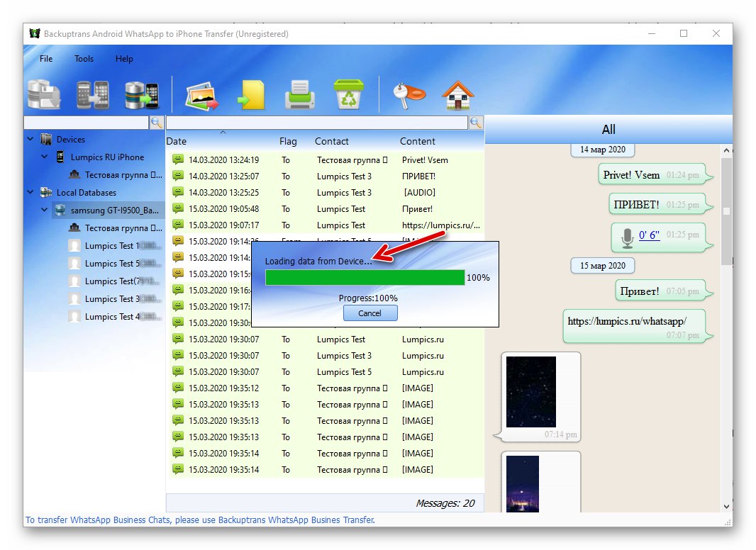Click the chat preview scroll up arrow
Image resolution: width=756 pixels, height=550 pixels.
[x=727, y=150]
